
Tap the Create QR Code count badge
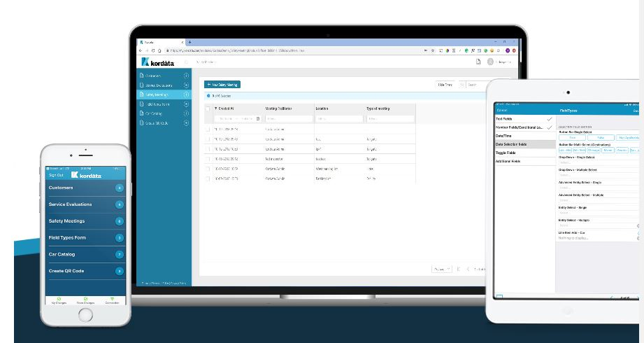[119, 271]
